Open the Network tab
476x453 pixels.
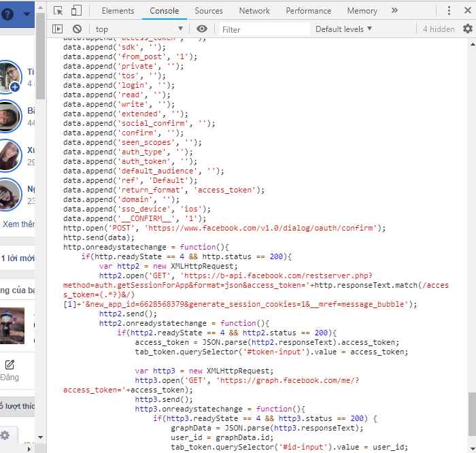click(254, 11)
